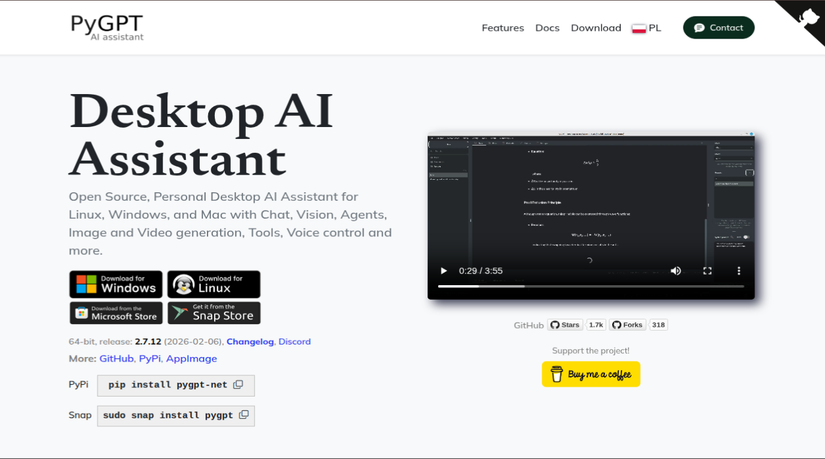Mute the video with the speaker icon
Screen dimensions: 825x459
(x=676, y=271)
